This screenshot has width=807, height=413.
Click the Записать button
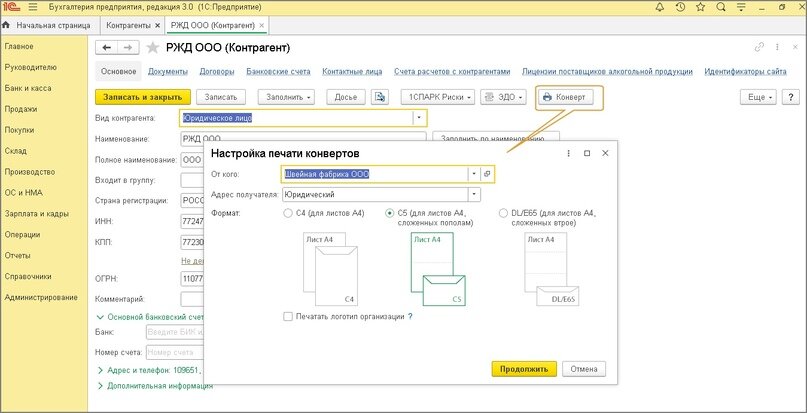(x=221, y=97)
